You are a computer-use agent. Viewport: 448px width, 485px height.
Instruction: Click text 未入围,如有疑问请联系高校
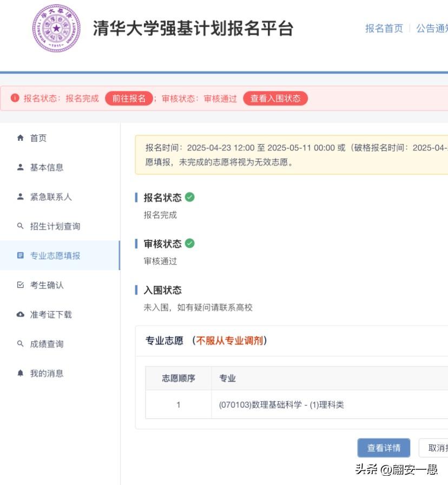[x=198, y=307]
